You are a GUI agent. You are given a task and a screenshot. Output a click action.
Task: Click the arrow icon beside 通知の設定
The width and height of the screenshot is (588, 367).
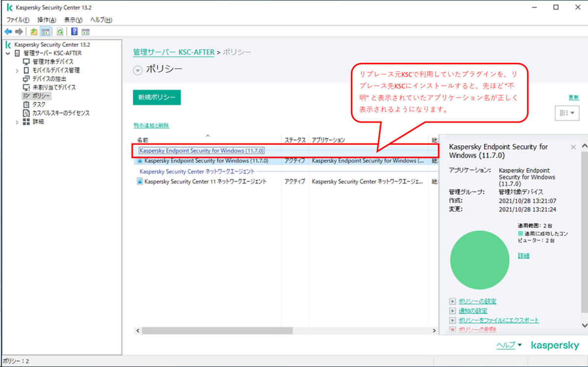452,311
